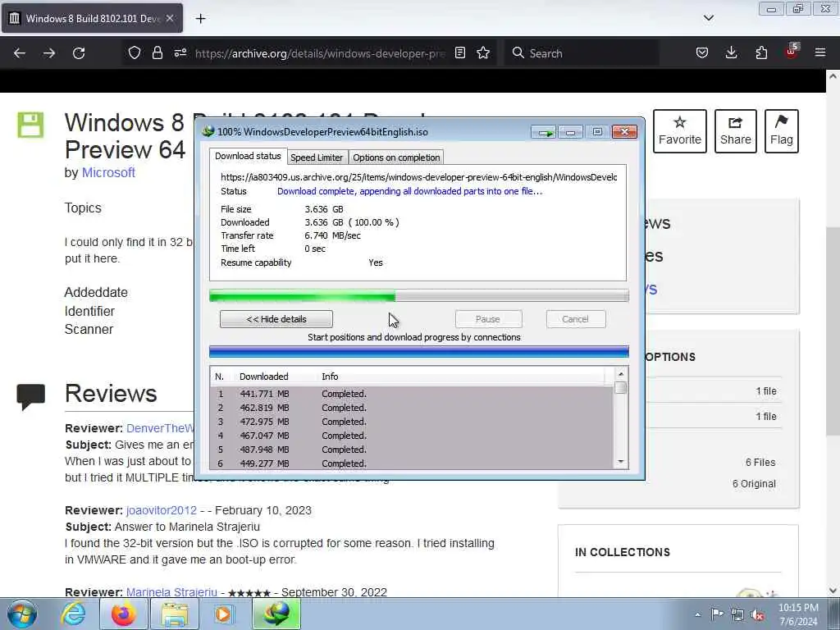Open Options on completion tab

pos(396,157)
